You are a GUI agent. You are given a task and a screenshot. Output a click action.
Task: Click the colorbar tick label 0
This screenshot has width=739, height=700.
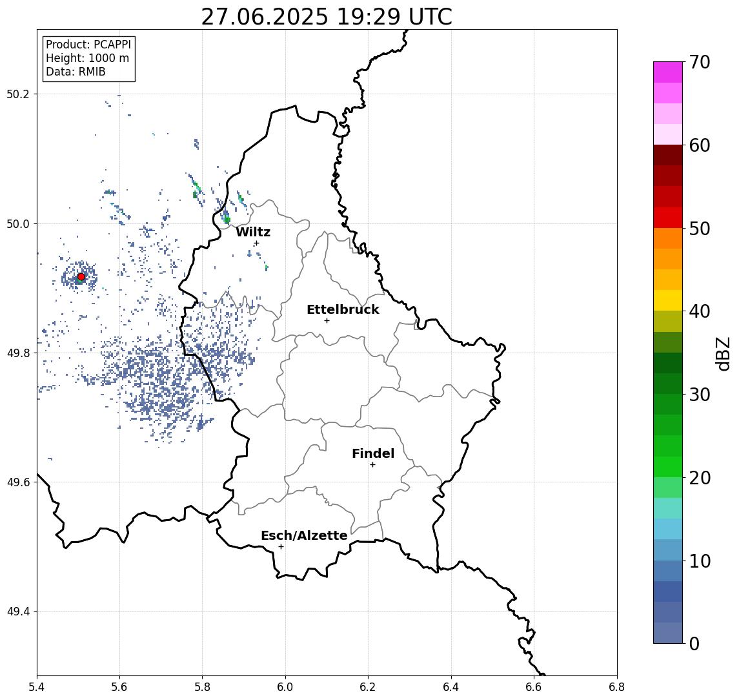pyautogui.click(x=694, y=643)
